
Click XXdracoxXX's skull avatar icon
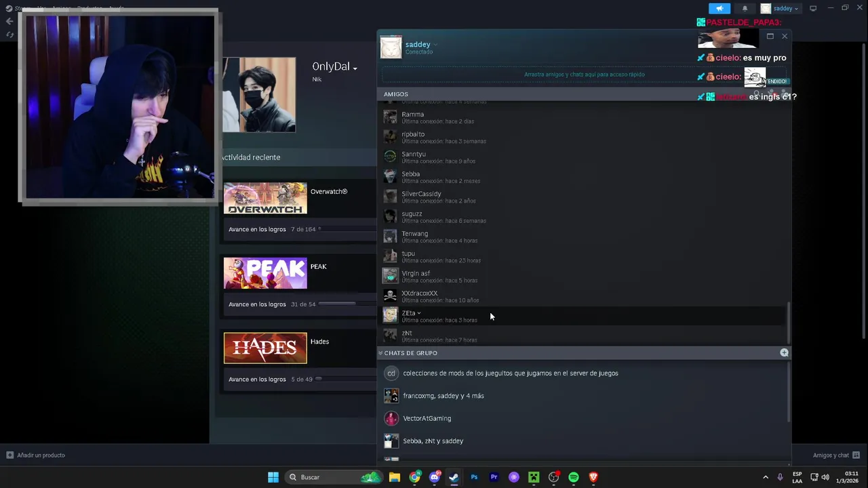[390, 296]
